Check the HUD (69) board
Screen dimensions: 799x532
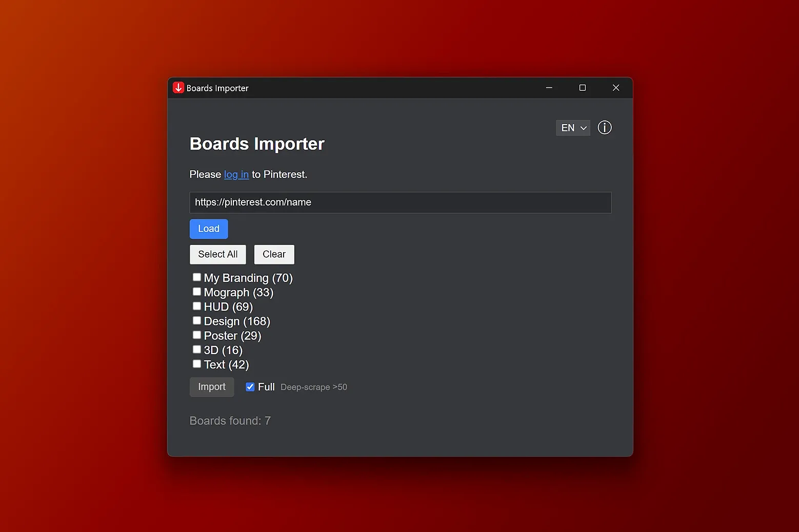(x=197, y=306)
